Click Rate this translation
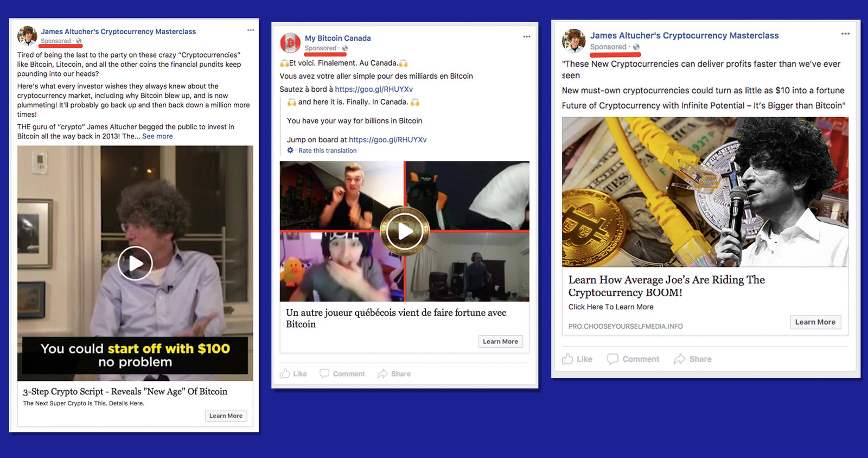 (327, 151)
